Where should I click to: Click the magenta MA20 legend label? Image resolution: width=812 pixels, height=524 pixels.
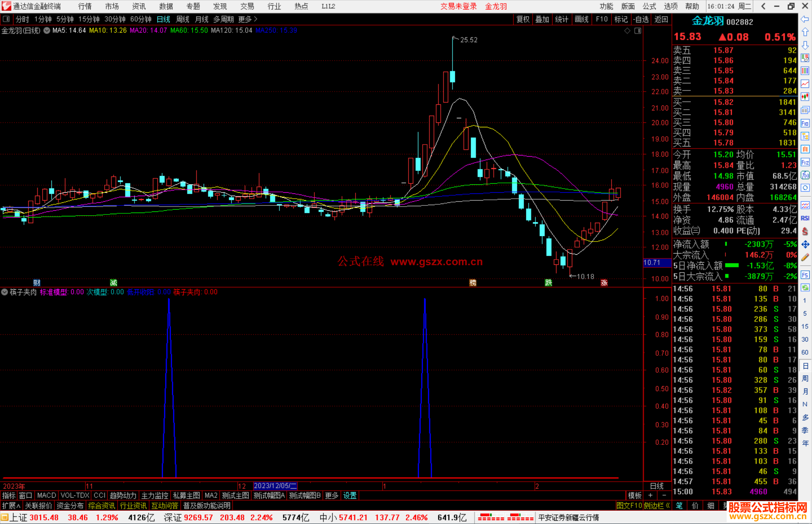tap(148, 30)
